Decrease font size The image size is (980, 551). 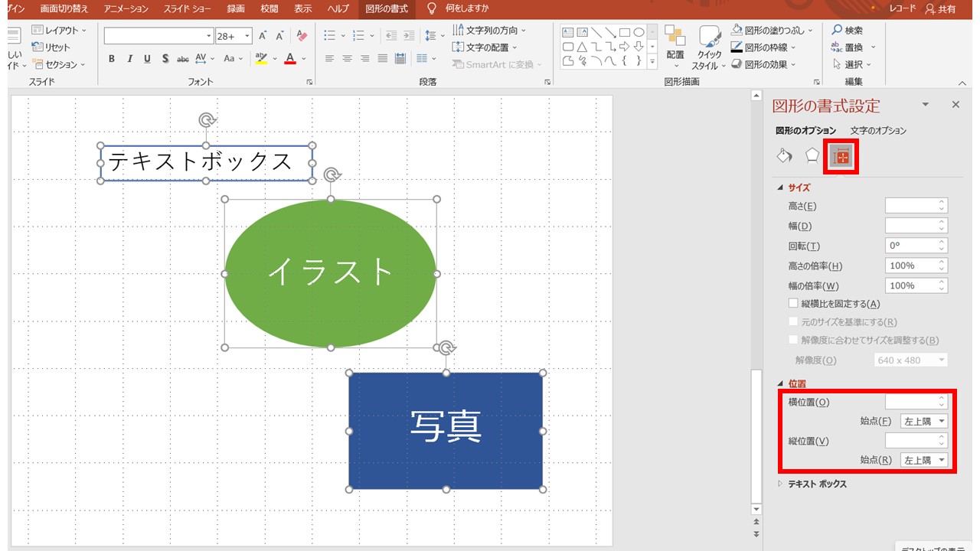click(x=280, y=36)
